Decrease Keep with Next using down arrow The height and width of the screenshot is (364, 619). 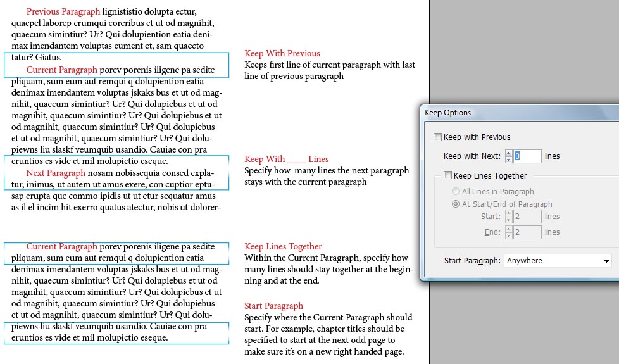tap(508, 160)
